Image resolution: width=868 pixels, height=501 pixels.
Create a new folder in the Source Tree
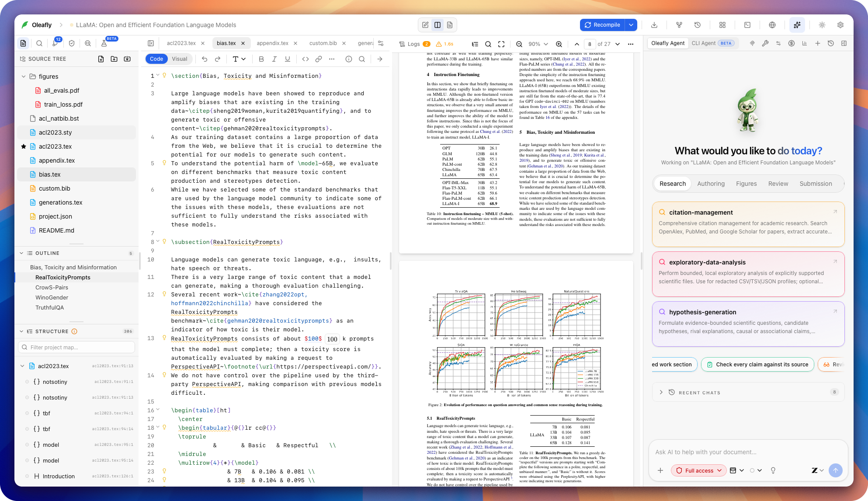[114, 59]
